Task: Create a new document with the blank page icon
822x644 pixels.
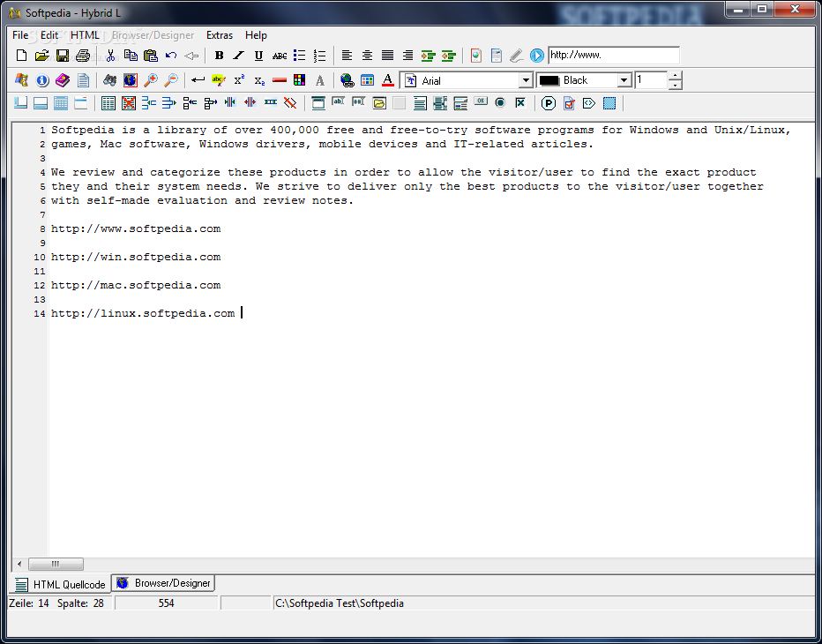Action: pyautogui.click(x=21, y=55)
